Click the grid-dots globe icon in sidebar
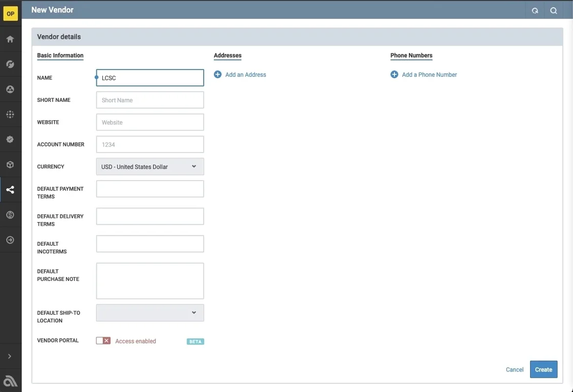The image size is (573, 392). (10, 115)
